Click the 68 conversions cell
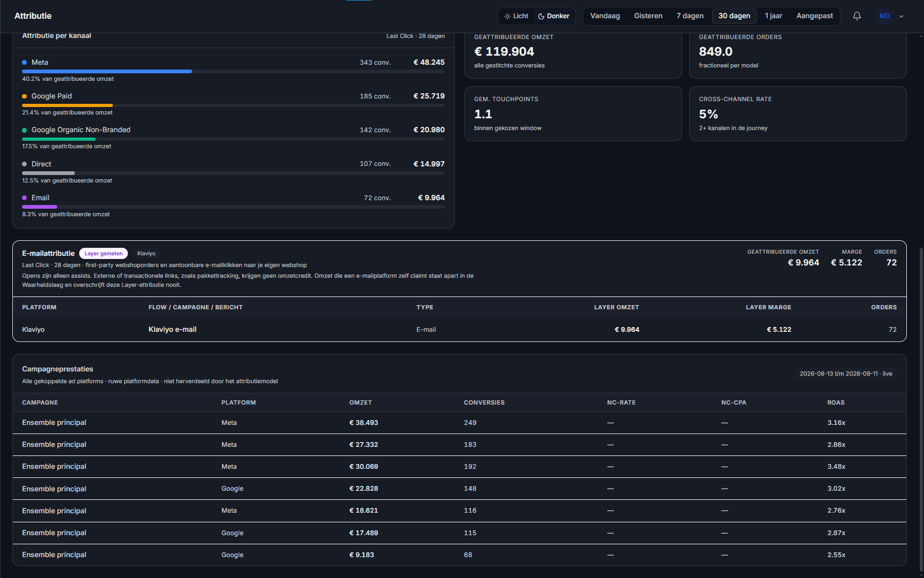The image size is (924, 578). click(x=468, y=555)
